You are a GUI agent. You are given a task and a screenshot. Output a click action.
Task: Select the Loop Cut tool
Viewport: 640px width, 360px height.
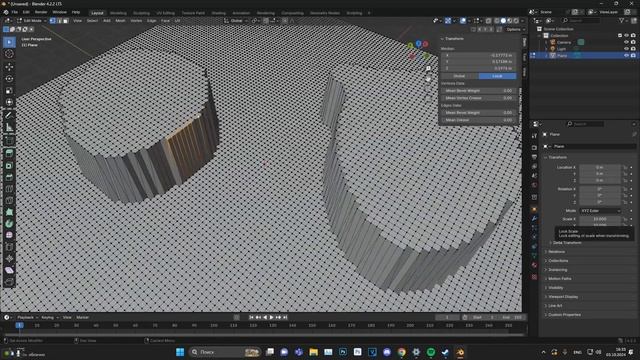point(9,189)
